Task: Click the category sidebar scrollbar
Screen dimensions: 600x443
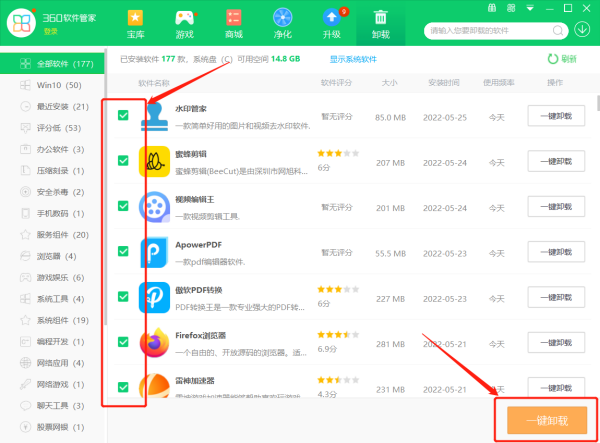Action: point(105,187)
